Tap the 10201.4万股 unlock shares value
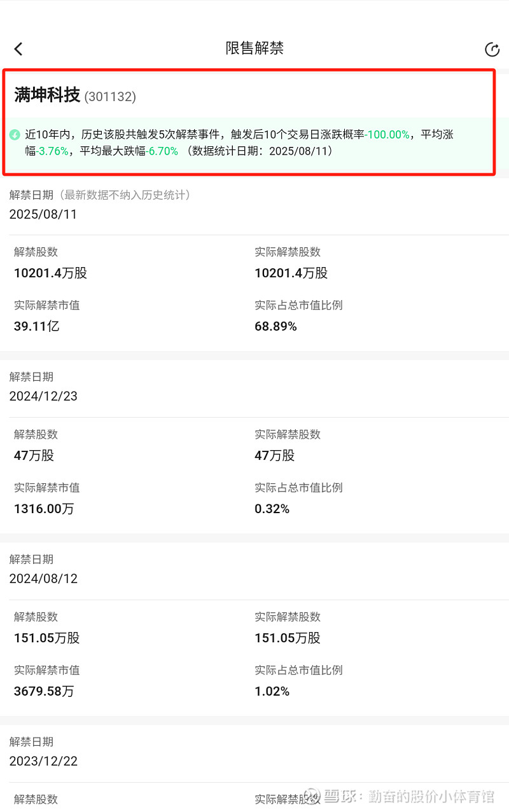The image size is (509, 812). (x=50, y=273)
